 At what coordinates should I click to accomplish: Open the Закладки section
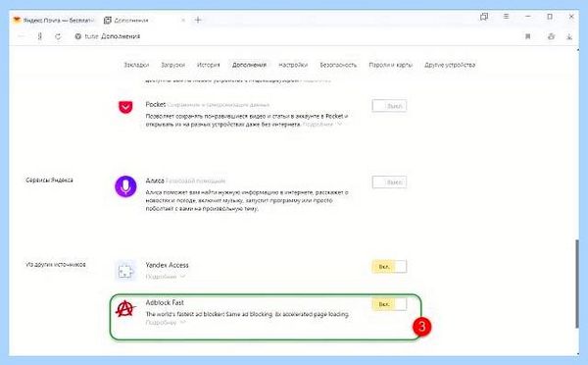click(x=136, y=65)
